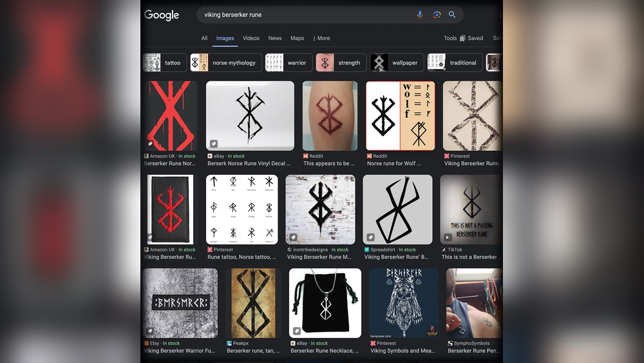Filter results by strength chip
Image resolution: width=644 pixels, height=363 pixels.
(341, 63)
